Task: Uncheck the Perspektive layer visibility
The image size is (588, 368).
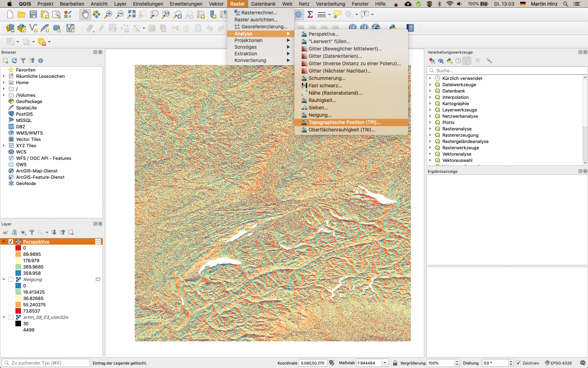Action: coord(11,242)
